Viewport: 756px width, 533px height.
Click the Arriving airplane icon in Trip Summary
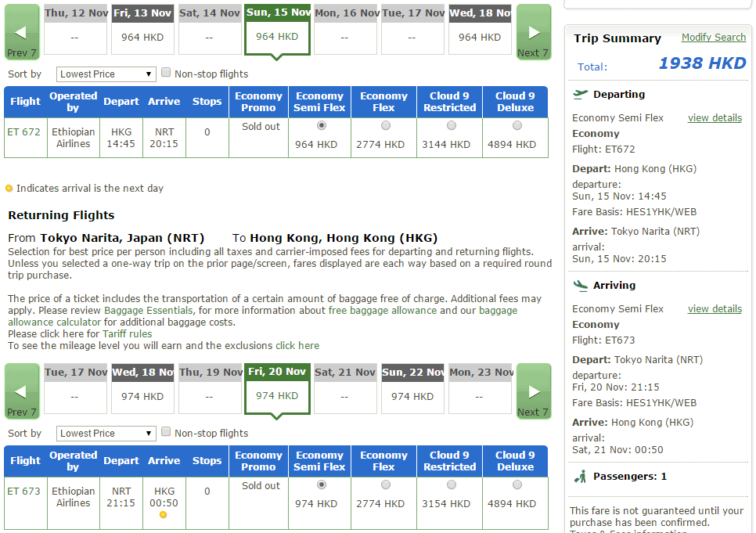tap(581, 285)
